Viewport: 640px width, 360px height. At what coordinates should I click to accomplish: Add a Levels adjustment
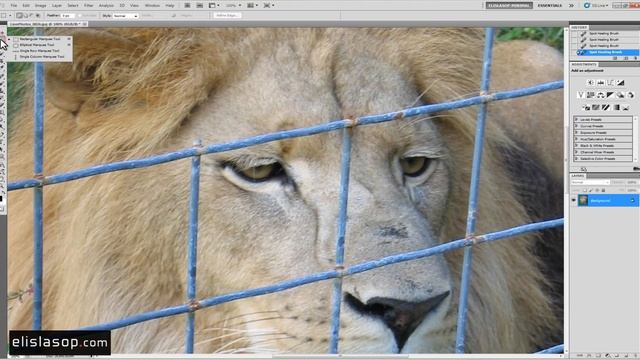pyautogui.click(x=600, y=83)
